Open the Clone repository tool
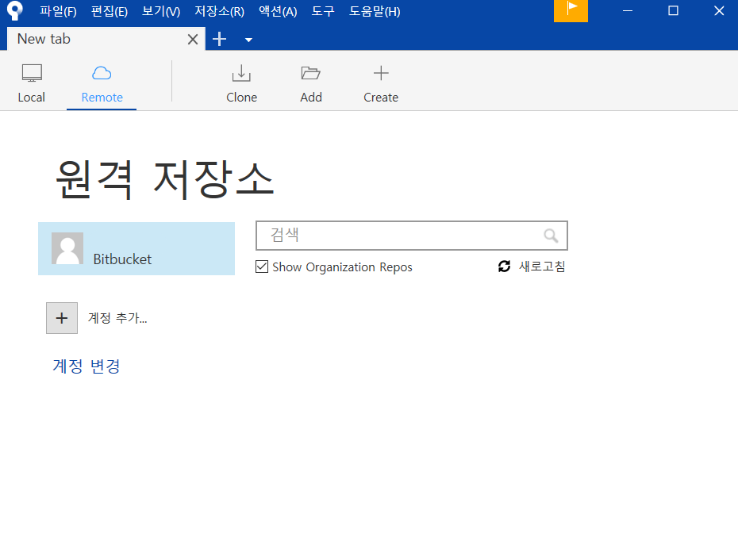The height and width of the screenshot is (560, 738). point(241,84)
